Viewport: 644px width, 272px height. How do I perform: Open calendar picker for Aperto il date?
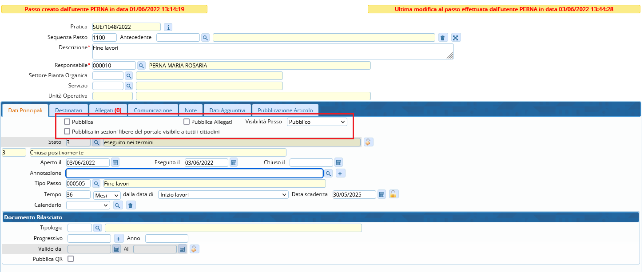pos(115,163)
